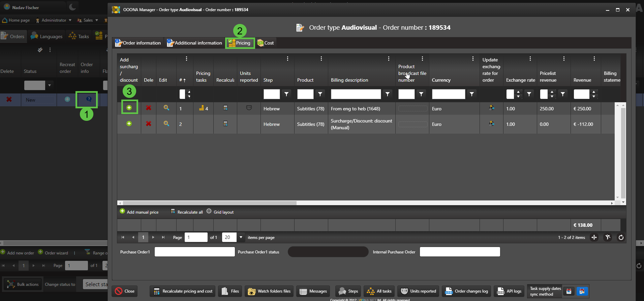Viewport: 644px width, 301px height.
Task: Open the Billing description column options menu
Action: pyautogui.click(x=389, y=59)
